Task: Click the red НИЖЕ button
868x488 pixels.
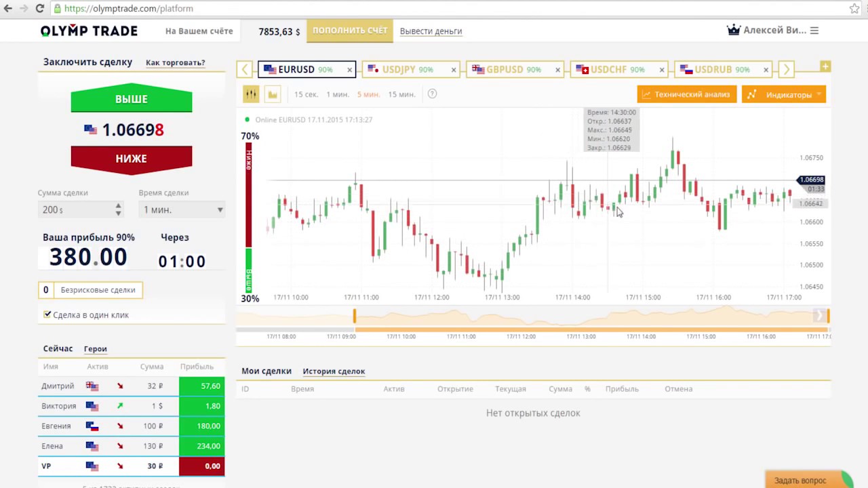Action: [132, 159]
